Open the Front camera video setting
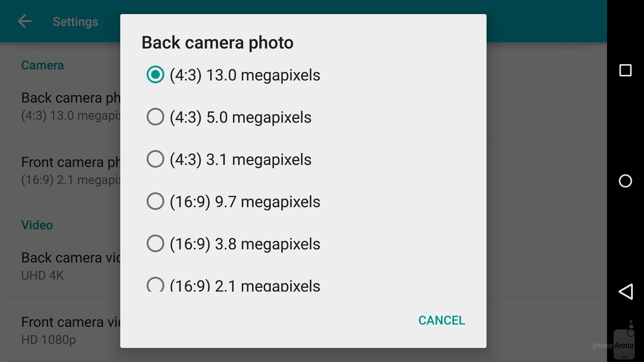644x362 pixels. tap(71, 330)
